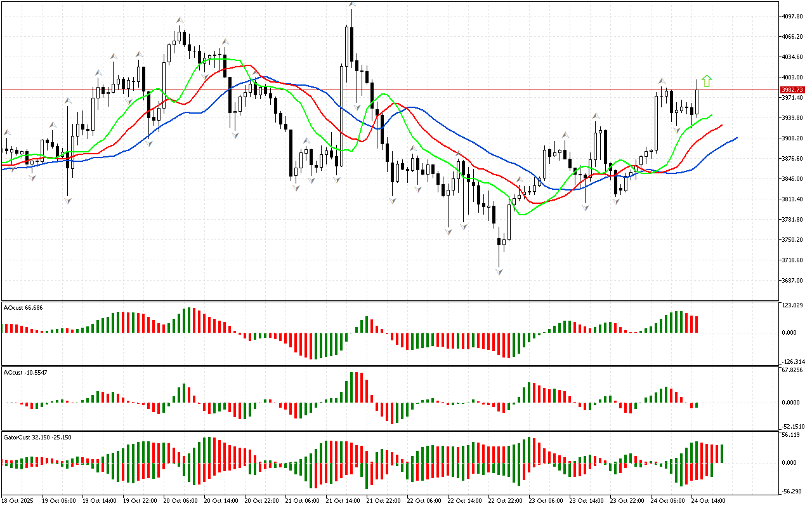Select the GatorCust 32.150 -25.150 label
The width and height of the screenshot is (812, 508).
tap(36, 438)
